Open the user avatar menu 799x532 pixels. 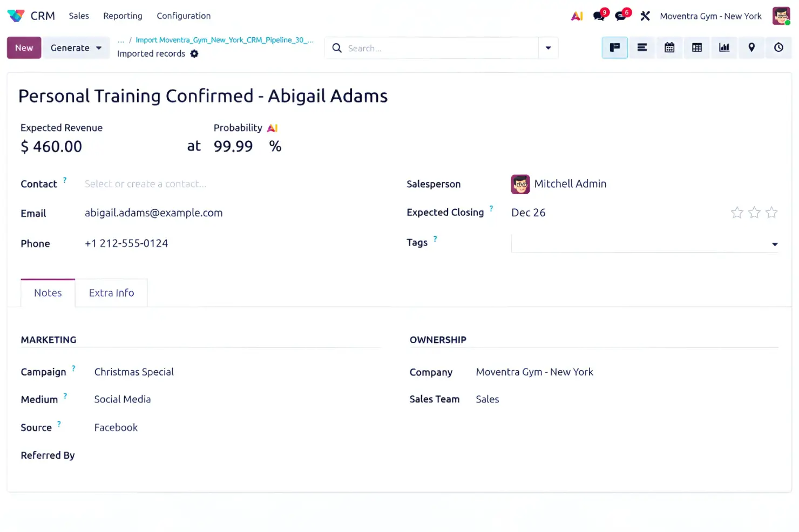tap(781, 16)
